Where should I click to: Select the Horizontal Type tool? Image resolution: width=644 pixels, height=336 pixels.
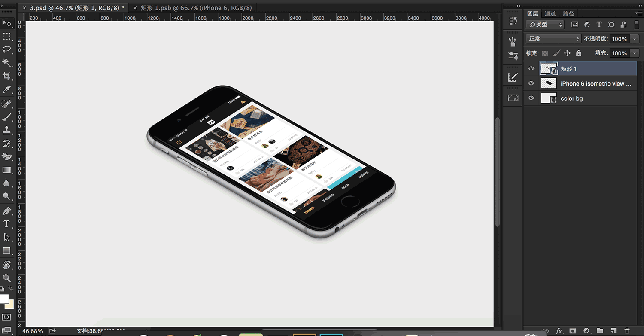7,224
